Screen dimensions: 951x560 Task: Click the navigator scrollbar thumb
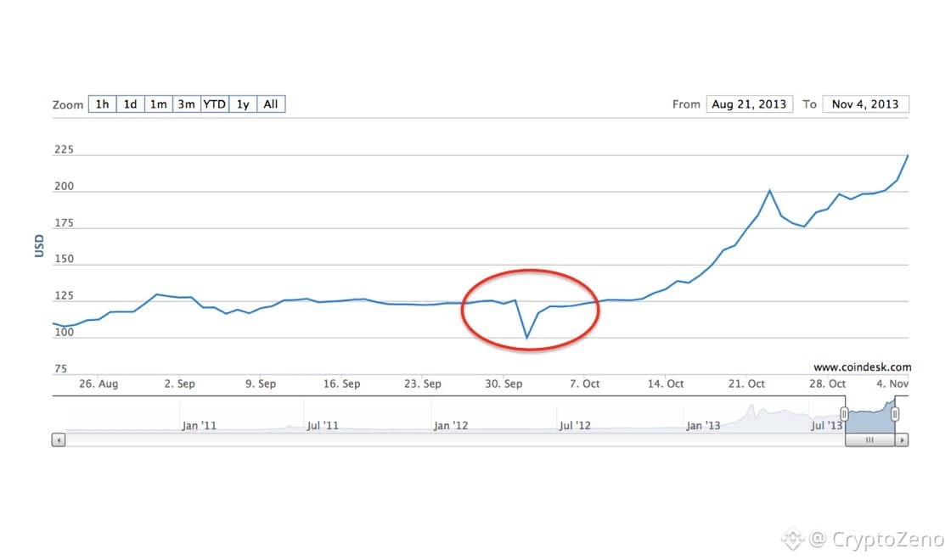point(870,440)
